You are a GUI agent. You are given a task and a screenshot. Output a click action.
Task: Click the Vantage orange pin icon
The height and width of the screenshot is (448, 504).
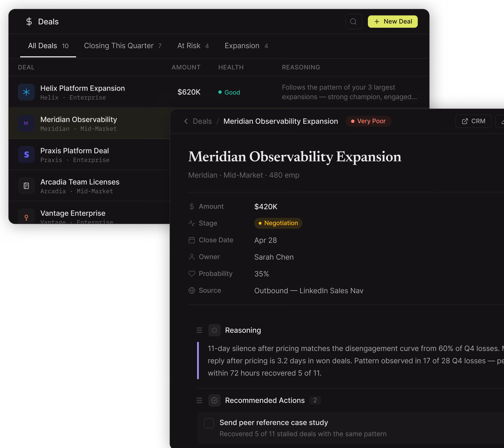coord(26,217)
